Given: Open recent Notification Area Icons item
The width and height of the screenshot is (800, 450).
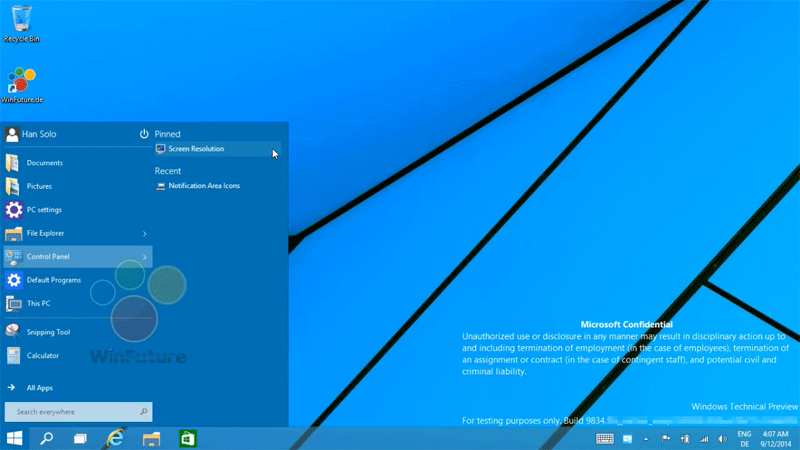Looking at the screenshot, I should tap(204, 186).
